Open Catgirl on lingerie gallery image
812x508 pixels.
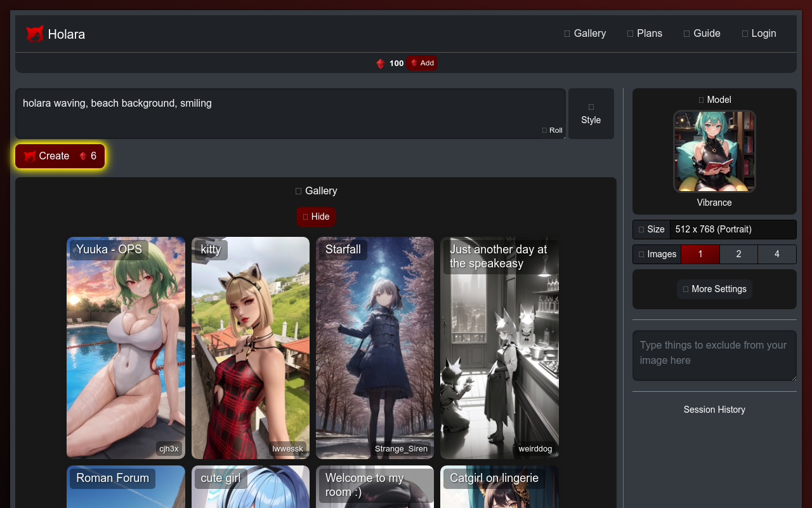[x=500, y=486]
